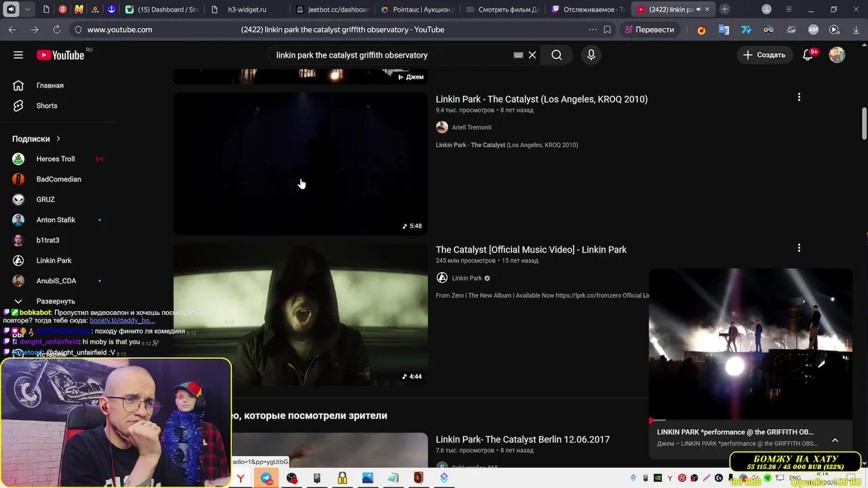
Task: Open options for The Catalyst Official Music Video
Action: coord(799,248)
